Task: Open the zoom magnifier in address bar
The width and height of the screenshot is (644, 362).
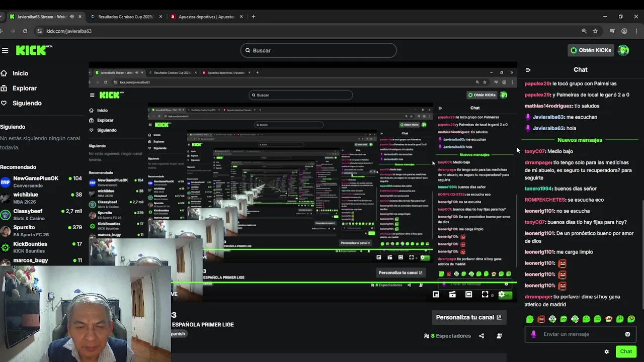Action: point(584,31)
